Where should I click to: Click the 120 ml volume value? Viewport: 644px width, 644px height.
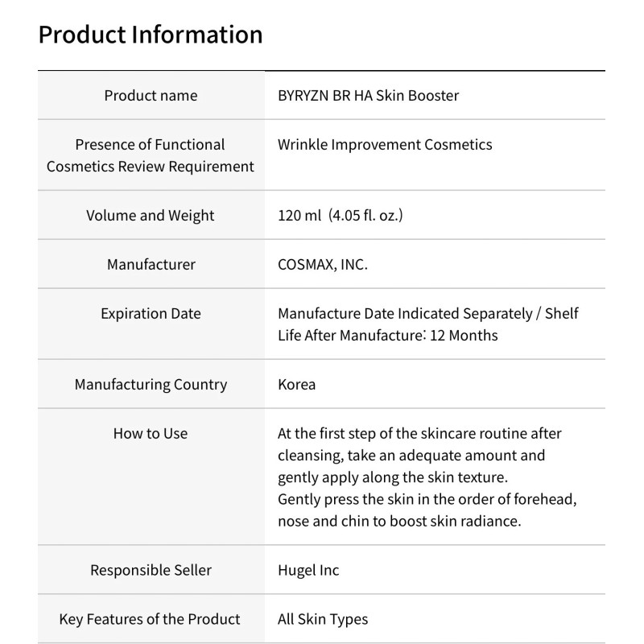click(340, 216)
